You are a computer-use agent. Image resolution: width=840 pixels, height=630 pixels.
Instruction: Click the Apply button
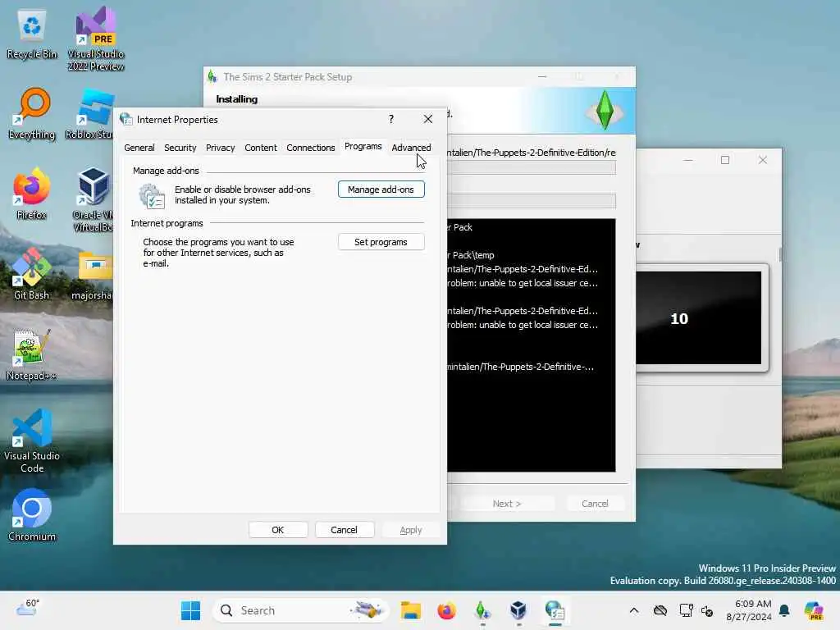pyautogui.click(x=411, y=530)
